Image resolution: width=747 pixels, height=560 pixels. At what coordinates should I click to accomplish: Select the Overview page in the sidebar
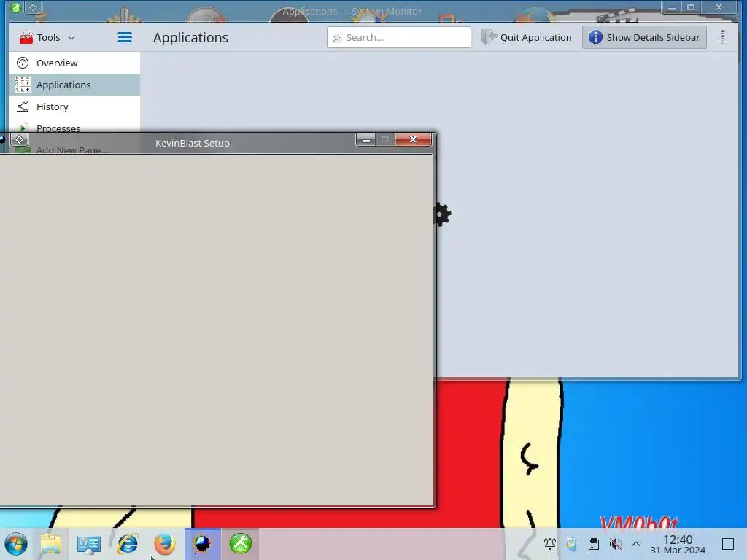coord(74,63)
